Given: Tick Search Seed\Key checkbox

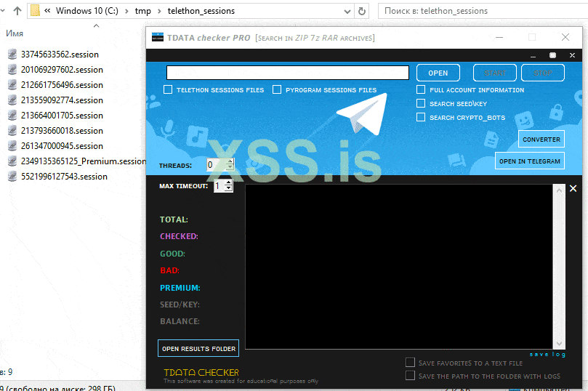Looking at the screenshot, I should point(421,103).
